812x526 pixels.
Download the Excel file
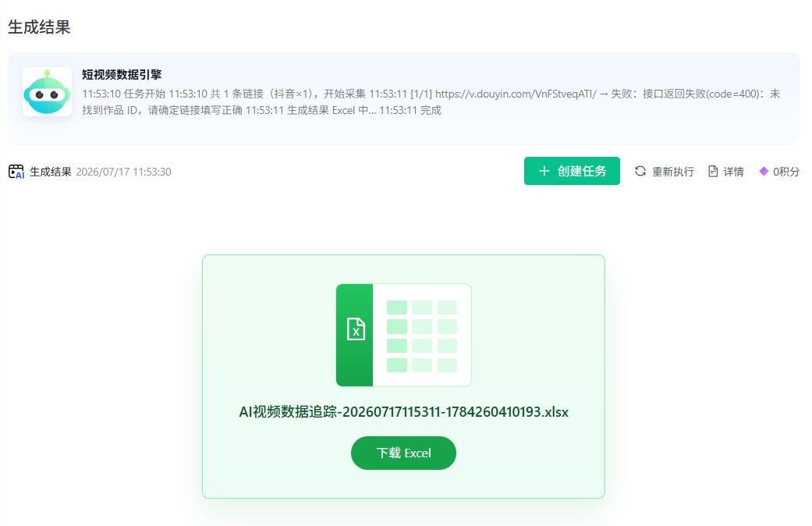[x=403, y=453]
